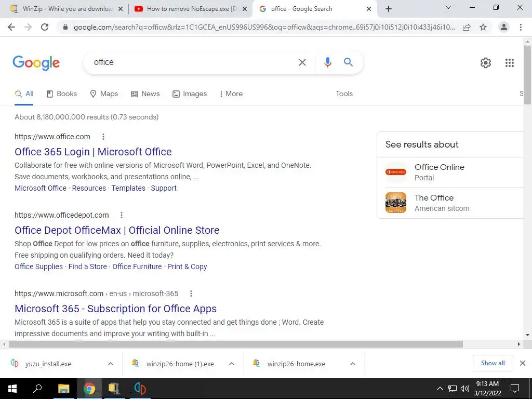The height and width of the screenshot is (399, 532).
Task: Expand the More search filters
Action: [231, 94]
